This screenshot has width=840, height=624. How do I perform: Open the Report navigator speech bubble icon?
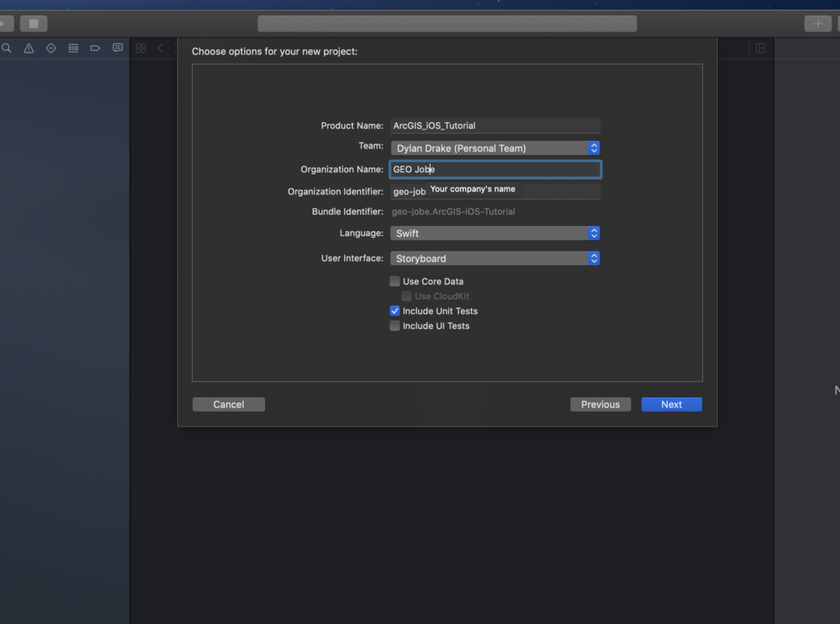coord(117,48)
